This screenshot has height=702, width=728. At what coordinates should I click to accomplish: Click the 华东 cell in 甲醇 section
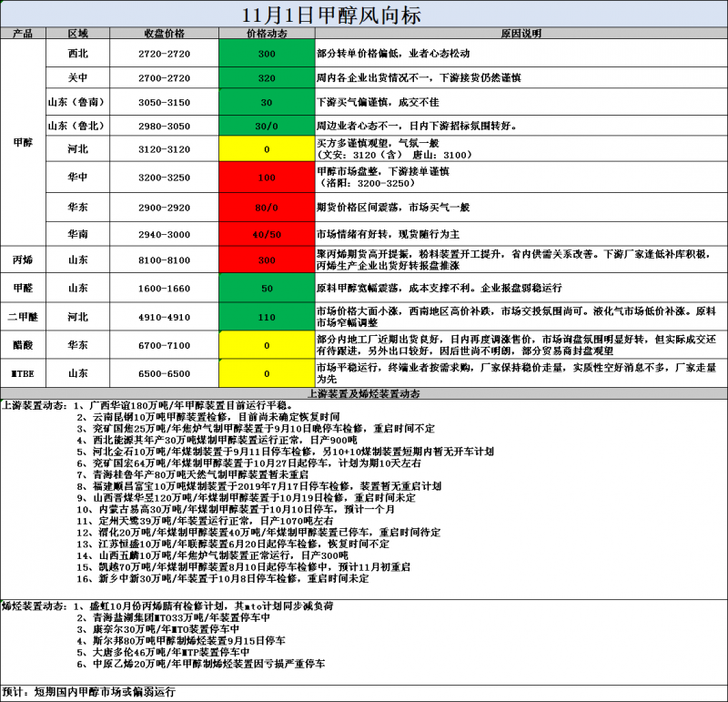click(x=77, y=208)
